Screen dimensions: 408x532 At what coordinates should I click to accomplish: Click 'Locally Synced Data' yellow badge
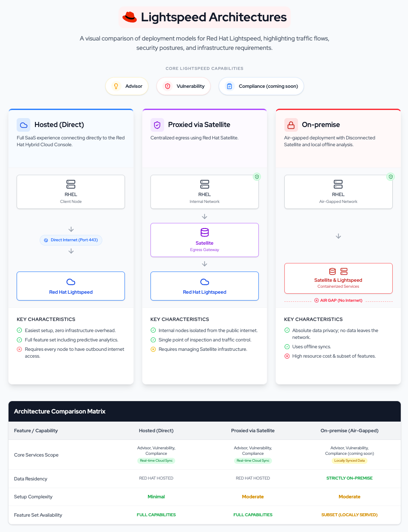[350, 460]
